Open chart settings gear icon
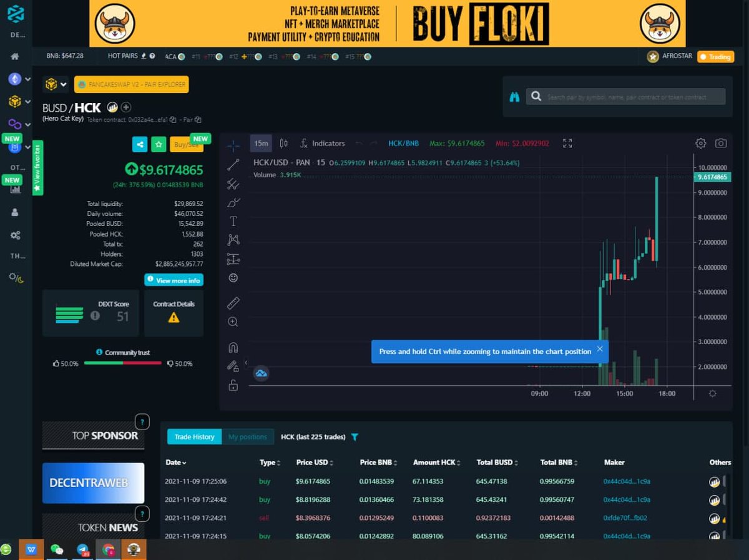This screenshot has height=560, width=749. (700, 143)
